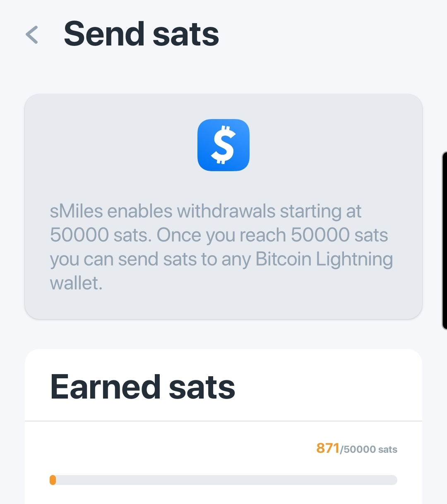Tap the orange progress indicator dot
This screenshot has width=447, height=504.
53,480
